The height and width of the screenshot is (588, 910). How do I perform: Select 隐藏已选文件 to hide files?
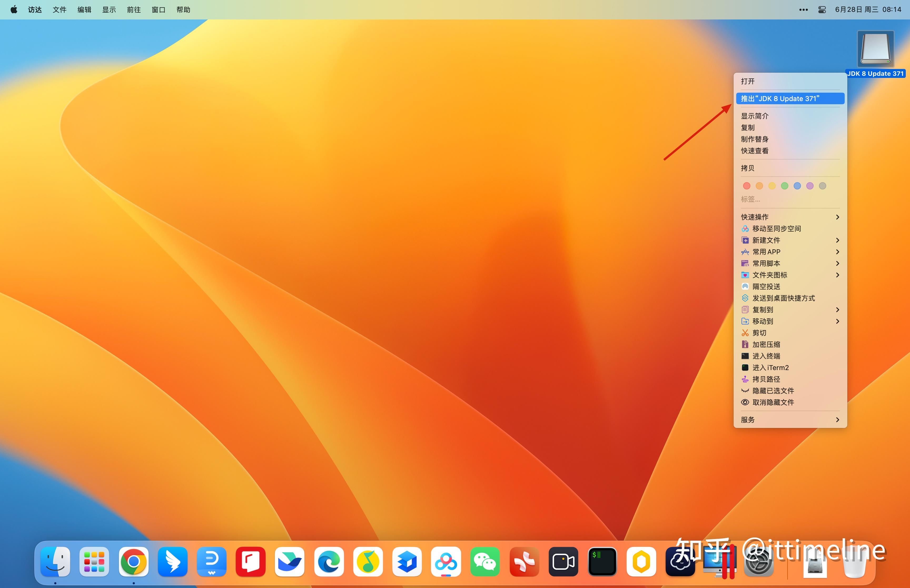pos(773,391)
